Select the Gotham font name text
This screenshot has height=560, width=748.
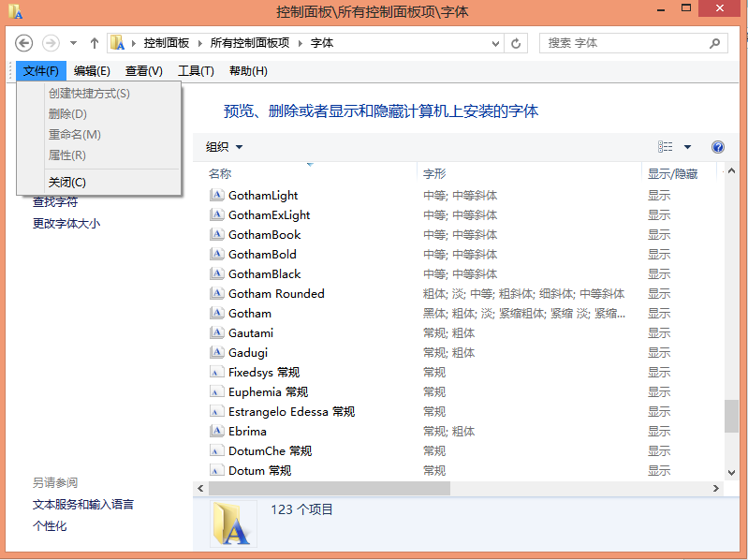(250, 314)
